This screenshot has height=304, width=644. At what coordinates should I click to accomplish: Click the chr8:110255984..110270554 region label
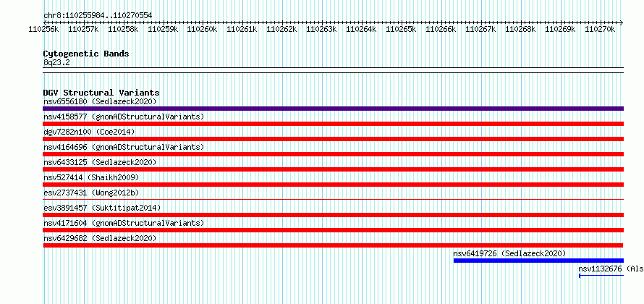(x=98, y=16)
